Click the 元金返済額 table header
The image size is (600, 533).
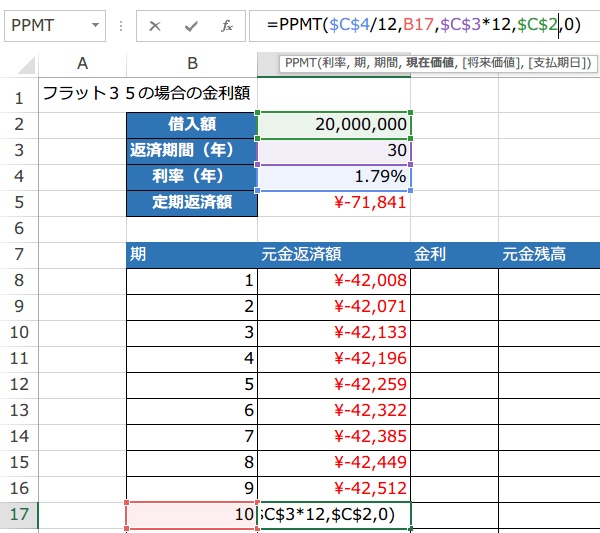point(334,255)
